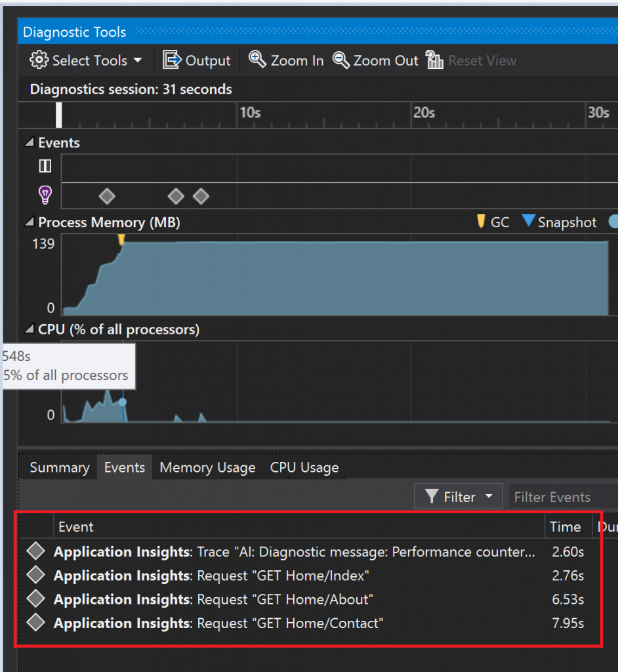Focus the Filter Events input field
The height and width of the screenshot is (672, 618).
[563, 496]
